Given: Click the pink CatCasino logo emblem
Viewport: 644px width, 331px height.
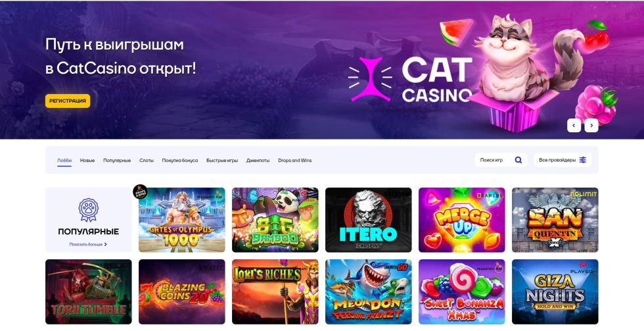Looking at the screenshot, I should pyautogui.click(x=370, y=79).
